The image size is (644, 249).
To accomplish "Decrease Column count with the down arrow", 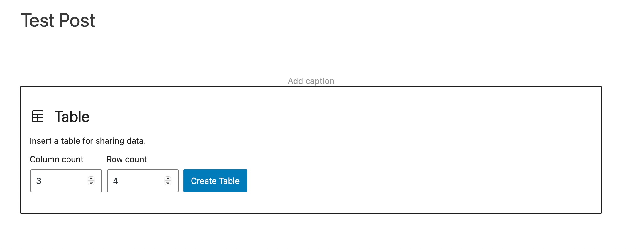I will (x=91, y=183).
